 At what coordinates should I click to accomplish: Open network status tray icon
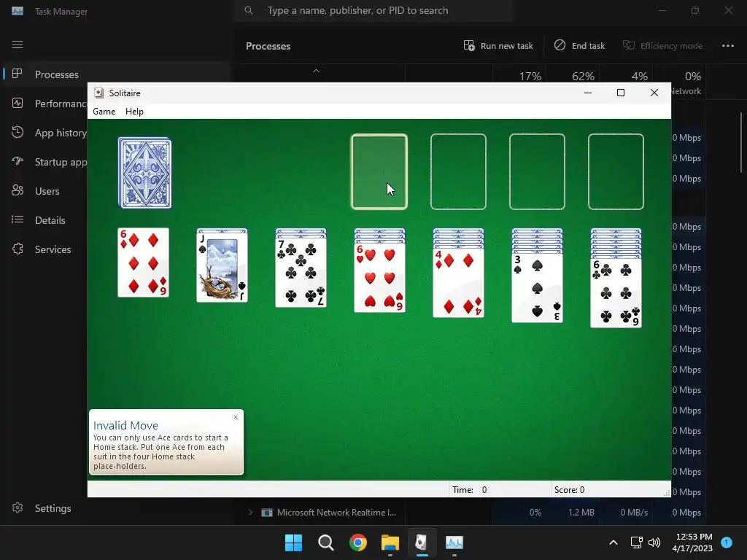pyautogui.click(x=636, y=542)
